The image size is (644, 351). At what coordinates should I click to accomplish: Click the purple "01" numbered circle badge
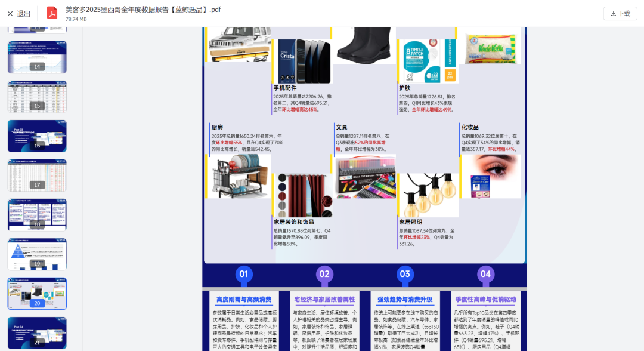pos(244,273)
